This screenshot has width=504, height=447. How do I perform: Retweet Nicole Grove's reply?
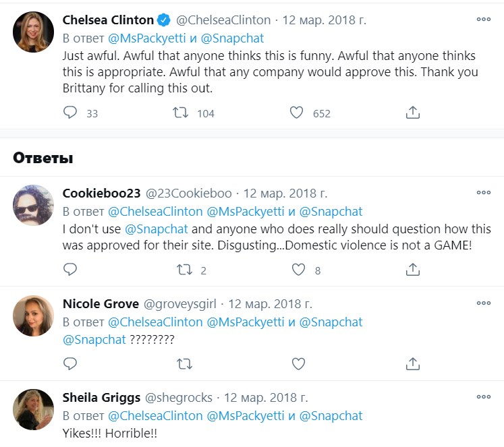184,364
